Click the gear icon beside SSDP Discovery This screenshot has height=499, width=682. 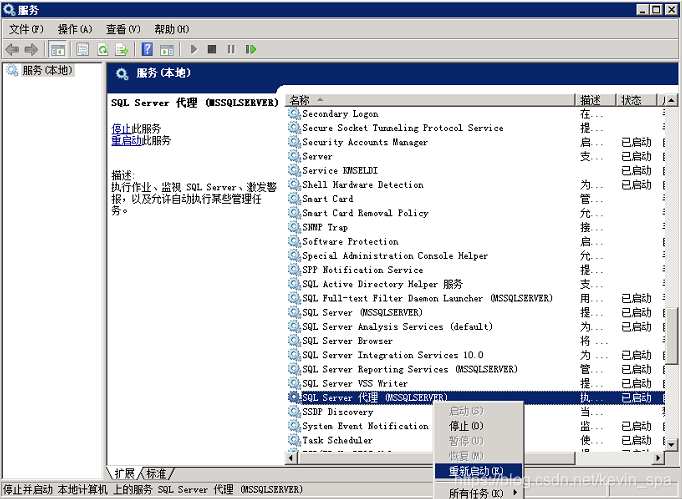tap(294, 412)
